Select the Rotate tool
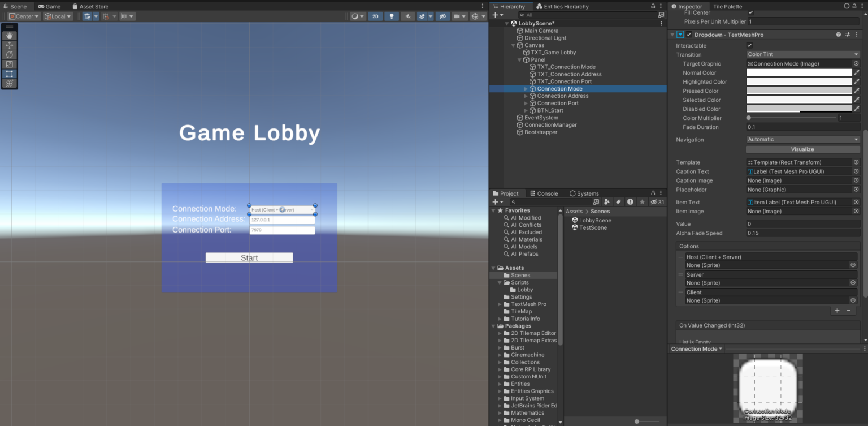This screenshot has height=426, width=868. pos(10,54)
